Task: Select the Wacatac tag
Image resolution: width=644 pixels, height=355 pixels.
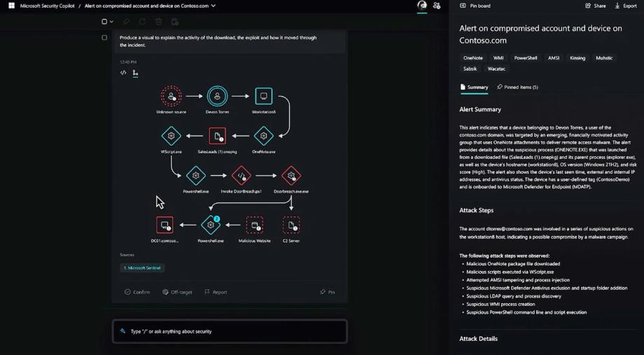Action: pyautogui.click(x=496, y=69)
